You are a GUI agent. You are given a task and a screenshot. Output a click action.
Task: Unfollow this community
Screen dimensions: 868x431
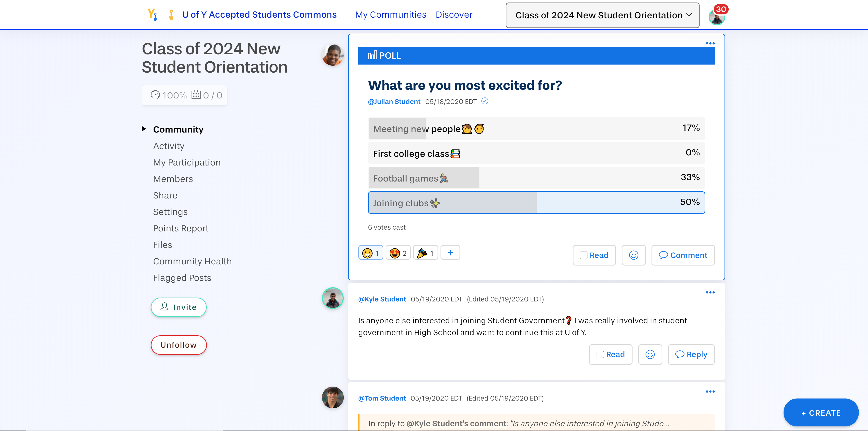(178, 345)
